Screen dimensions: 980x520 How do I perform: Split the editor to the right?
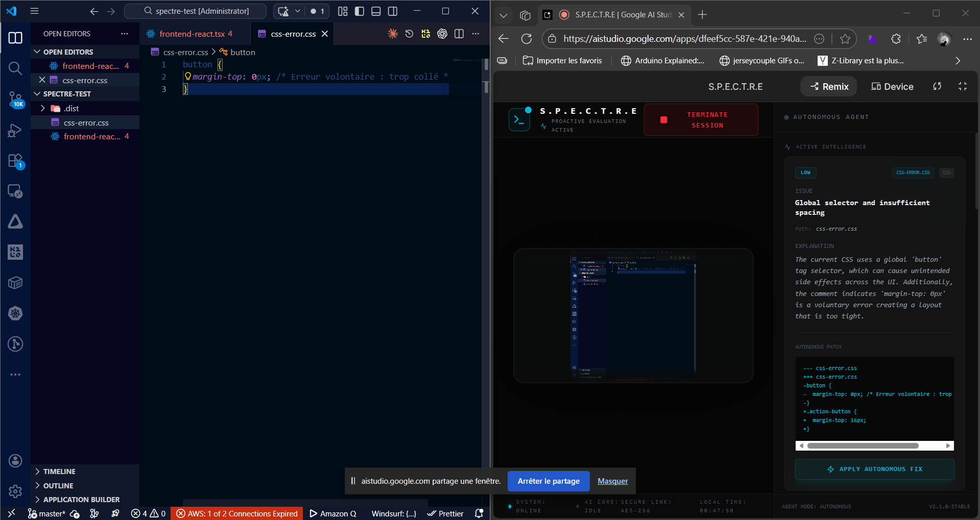click(x=459, y=34)
